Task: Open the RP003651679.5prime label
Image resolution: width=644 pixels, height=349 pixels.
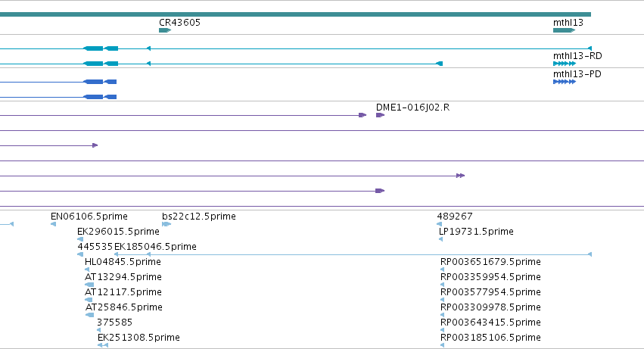Action: pos(490,262)
